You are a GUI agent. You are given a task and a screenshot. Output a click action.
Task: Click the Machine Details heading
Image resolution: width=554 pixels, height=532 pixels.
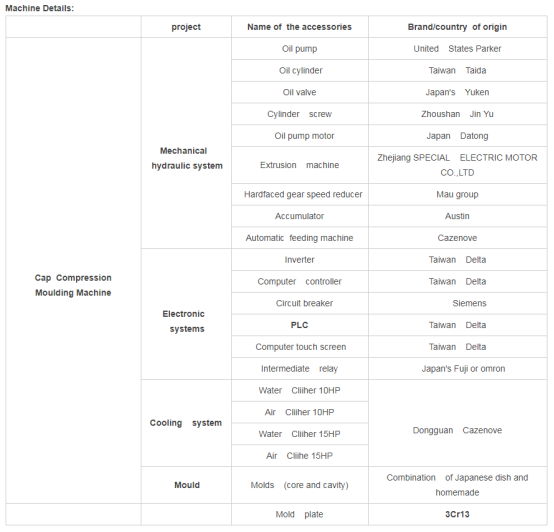(40, 8)
